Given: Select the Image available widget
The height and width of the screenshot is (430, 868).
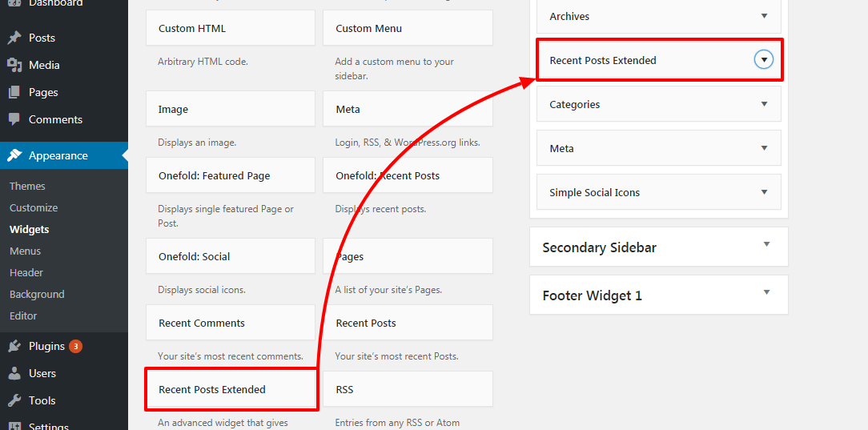Looking at the screenshot, I should pos(231,109).
